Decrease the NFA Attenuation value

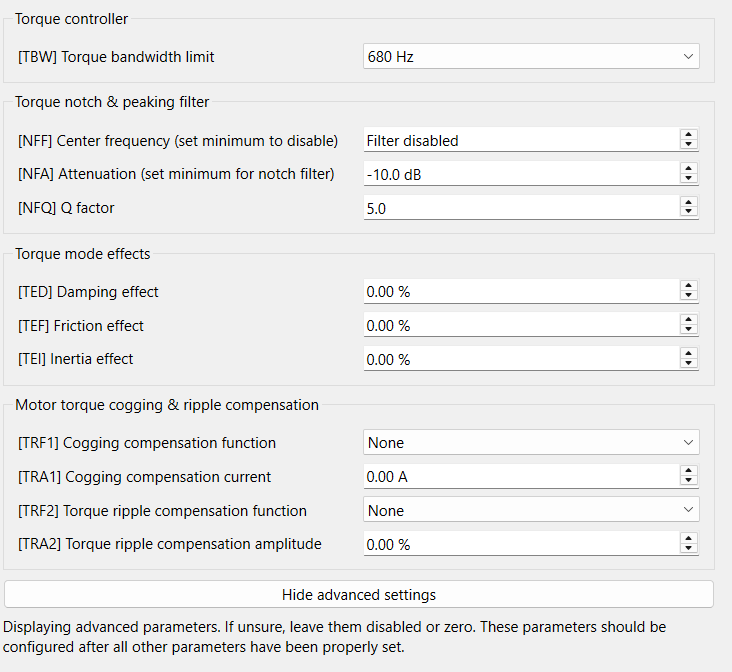[688, 179]
